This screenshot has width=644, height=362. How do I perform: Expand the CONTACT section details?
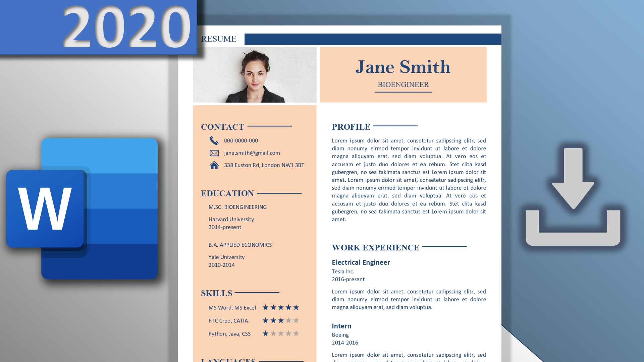(x=222, y=127)
